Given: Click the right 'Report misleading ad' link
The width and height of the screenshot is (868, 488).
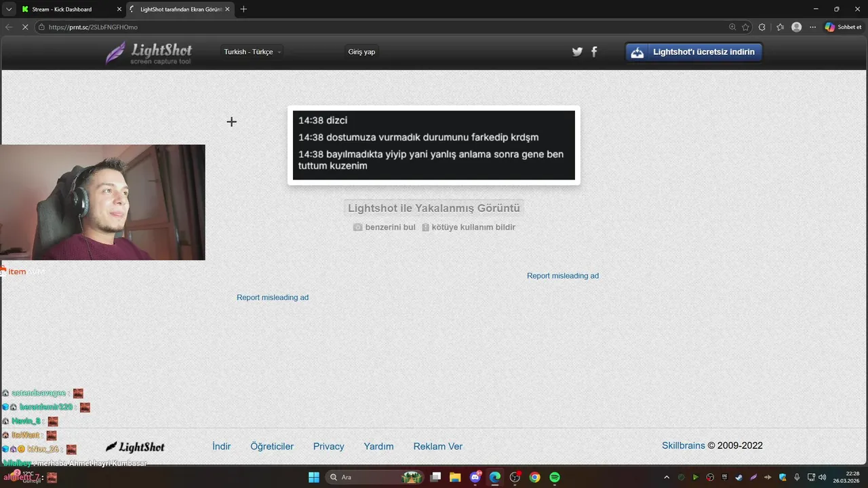Looking at the screenshot, I should tap(563, 276).
